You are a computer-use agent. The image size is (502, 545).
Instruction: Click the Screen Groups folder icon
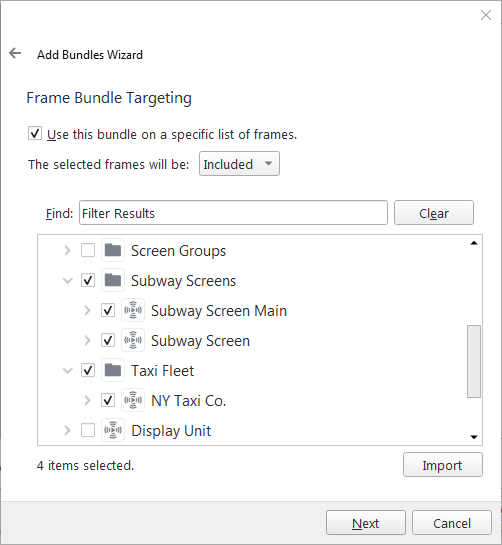pyautogui.click(x=113, y=250)
